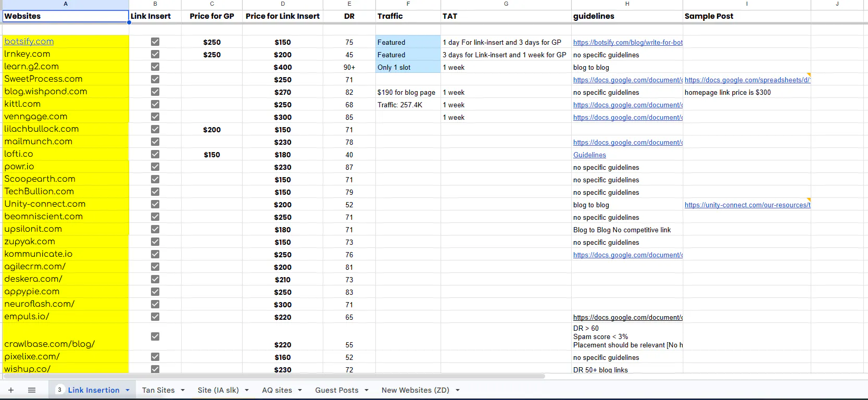Open SweetProcess spreadsheets sample post link

[x=747, y=80]
